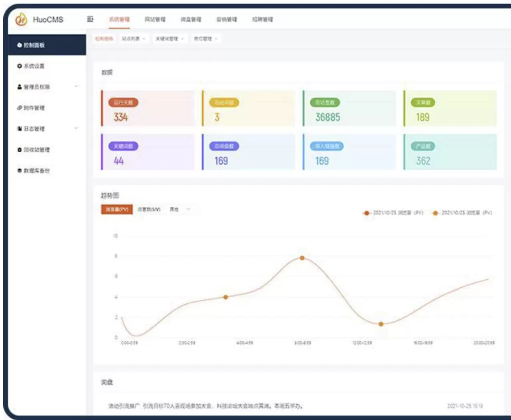Toggle the orange-dot legend series 2021/10/25
This screenshot has width=511, height=420.
point(461,213)
